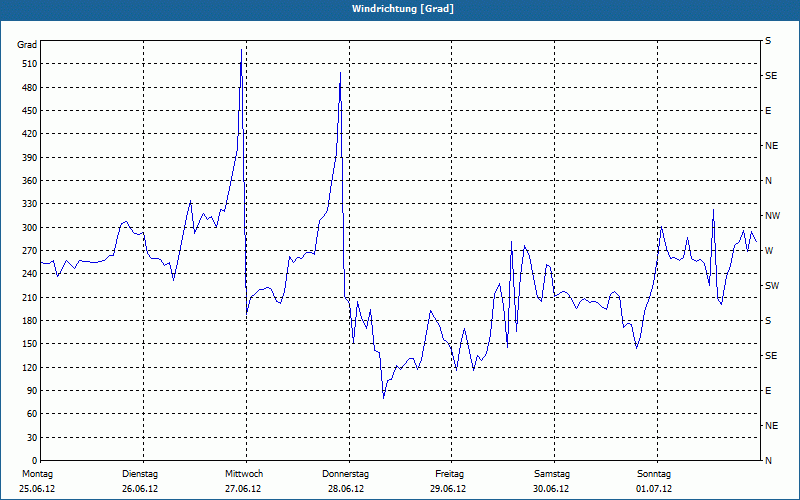This screenshot has width=800, height=500.
Task: Click the 210 degree axis value
Action: pyautogui.click(x=30, y=297)
